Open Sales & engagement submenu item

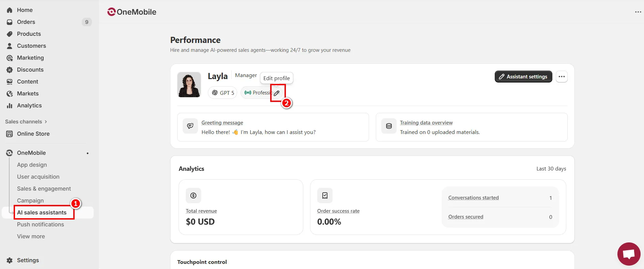coord(44,189)
